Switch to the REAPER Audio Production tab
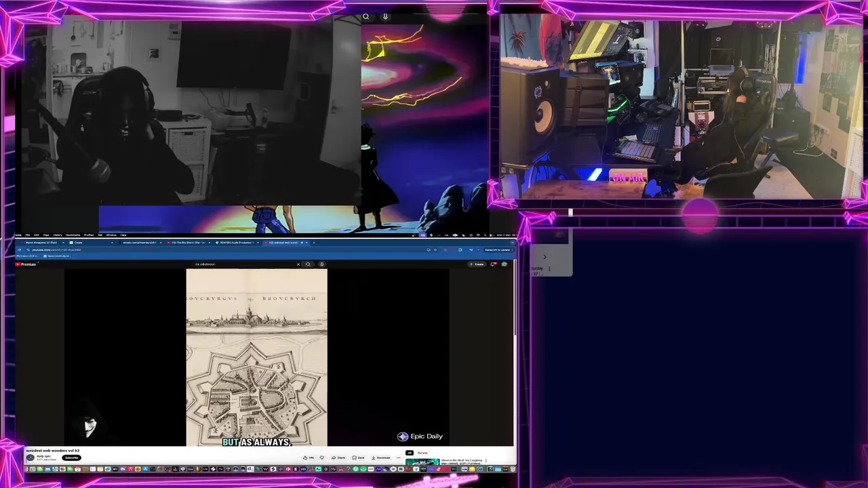 pos(237,243)
